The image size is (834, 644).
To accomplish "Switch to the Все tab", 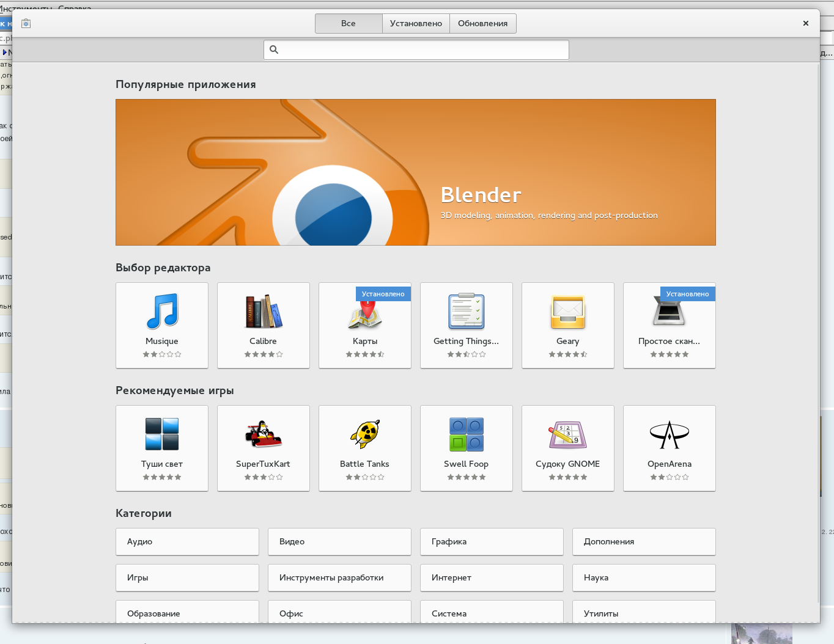I will tap(349, 23).
